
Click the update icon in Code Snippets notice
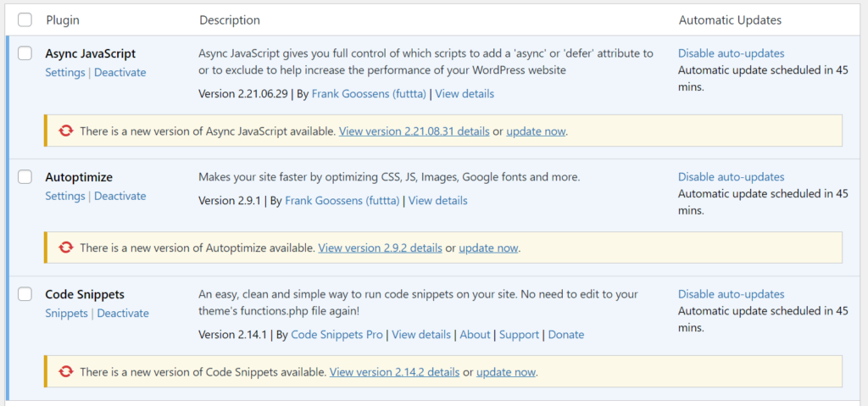[65, 371]
